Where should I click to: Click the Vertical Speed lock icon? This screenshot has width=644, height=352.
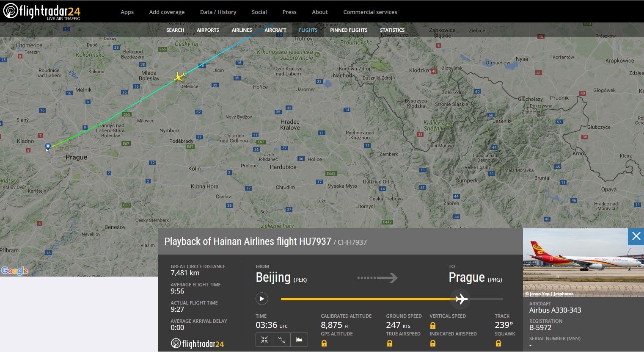tap(433, 325)
